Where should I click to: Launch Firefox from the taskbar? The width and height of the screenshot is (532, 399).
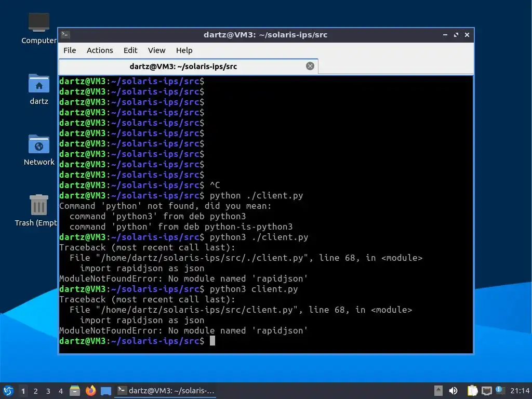coord(90,391)
